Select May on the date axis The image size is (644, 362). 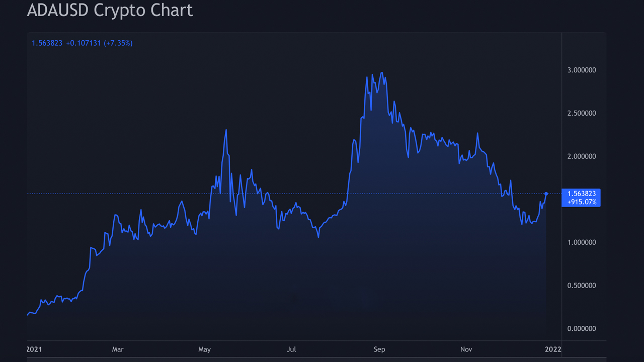click(x=205, y=349)
